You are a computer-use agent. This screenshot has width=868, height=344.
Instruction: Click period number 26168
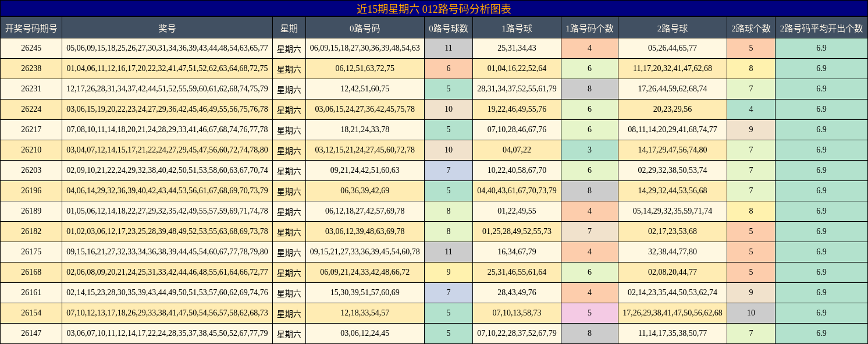pyautogui.click(x=31, y=272)
